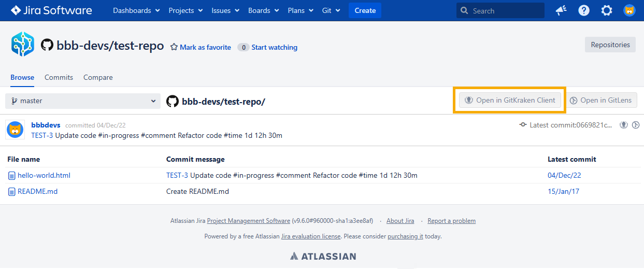Open the user profile avatar menu
The height and width of the screenshot is (269, 644).
629,10
